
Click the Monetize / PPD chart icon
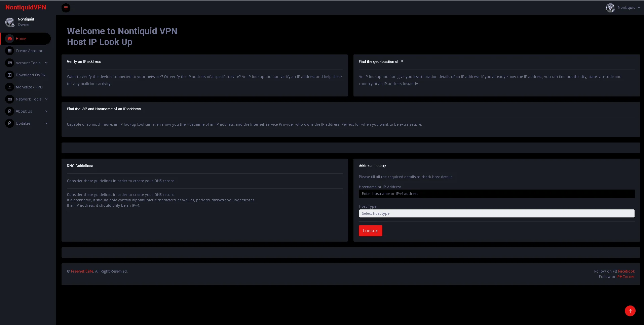(x=10, y=87)
